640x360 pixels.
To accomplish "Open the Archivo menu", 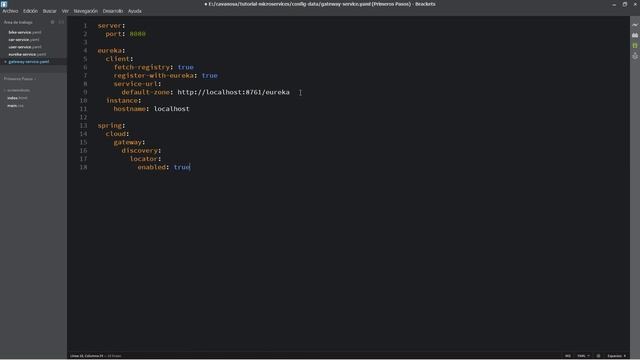I will [x=10, y=11].
